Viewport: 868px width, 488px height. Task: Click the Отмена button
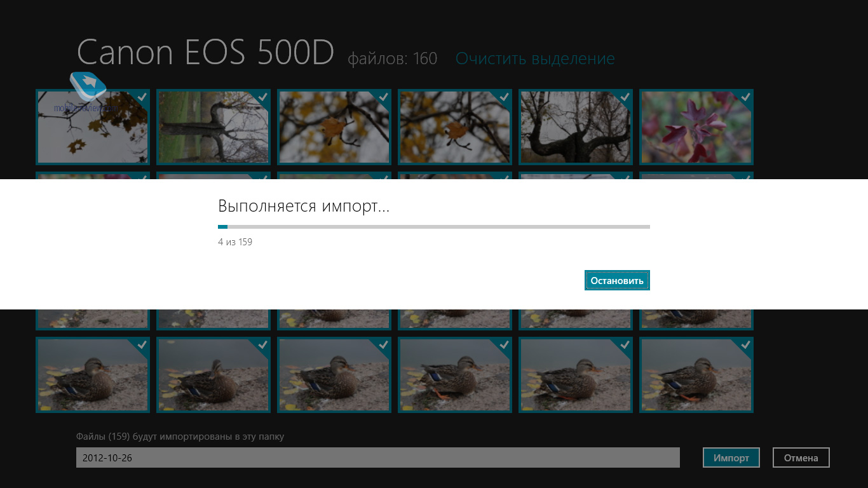(x=801, y=457)
